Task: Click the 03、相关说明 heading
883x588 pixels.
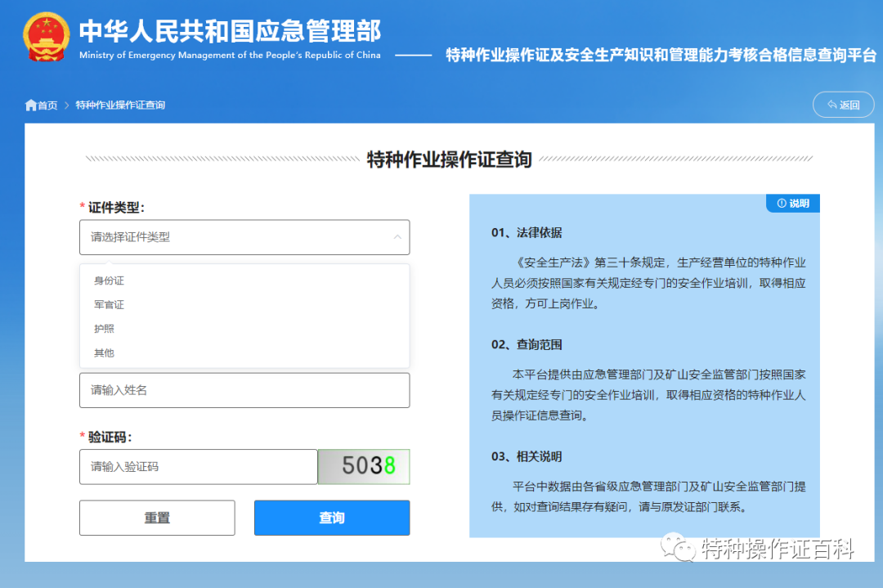Action: pos(527,457)
